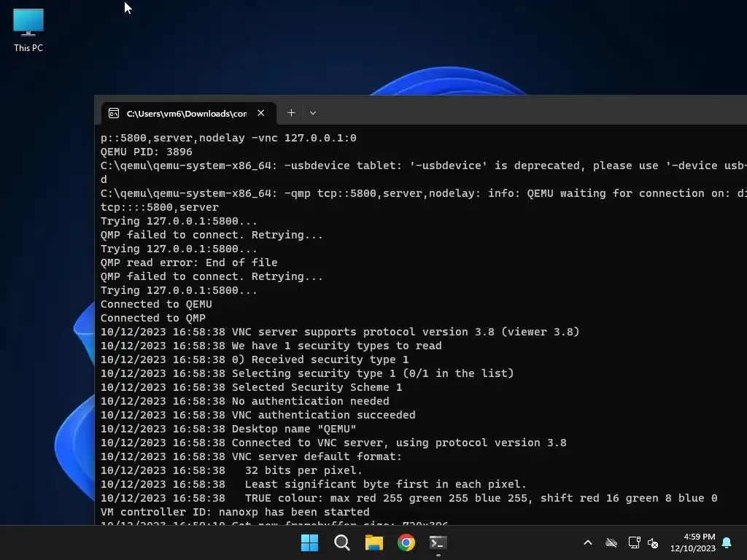This screenshot has width=747, height=560.
Task: Close the terminal tab with the X
Action: pyautogui.click(x=260, y=113)
